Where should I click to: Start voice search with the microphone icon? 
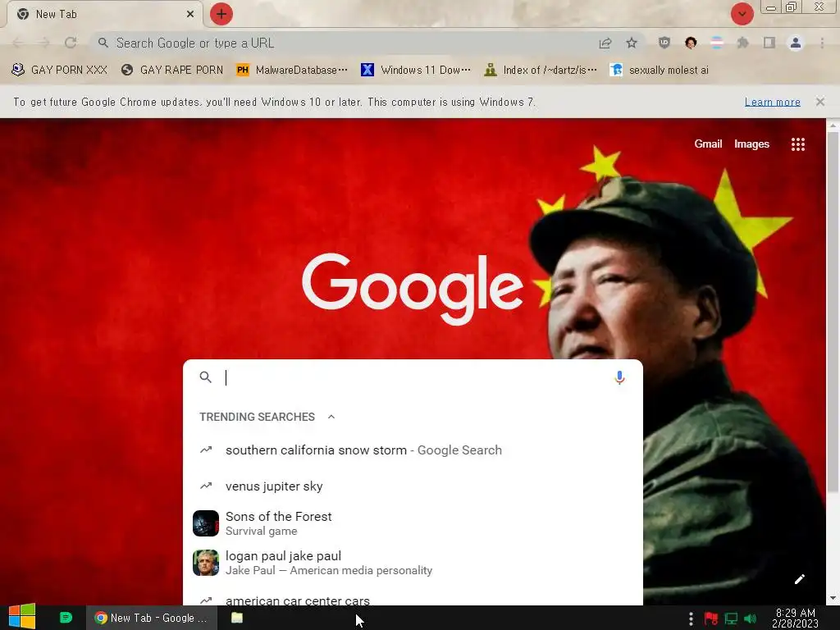(x=619, y=377)
